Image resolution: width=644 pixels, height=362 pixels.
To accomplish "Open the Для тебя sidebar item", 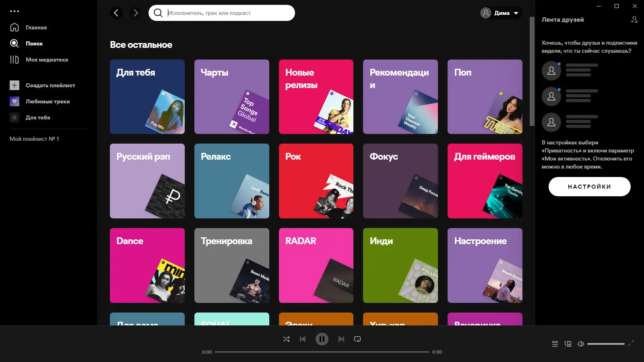I will tap(38, 117).
